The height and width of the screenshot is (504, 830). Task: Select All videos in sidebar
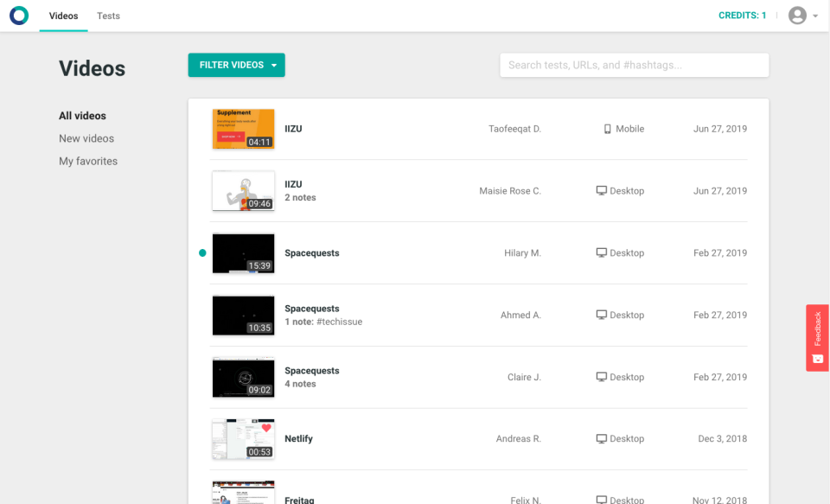(x=82, y=116)
